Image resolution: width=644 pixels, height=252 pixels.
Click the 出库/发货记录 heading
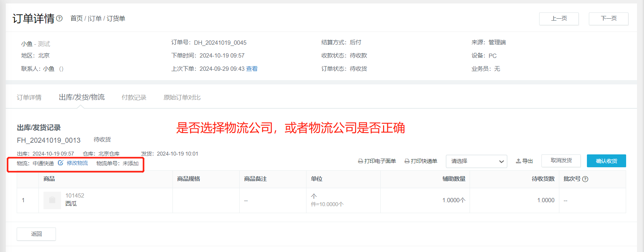pyautogui.click(x=39, y=128)
